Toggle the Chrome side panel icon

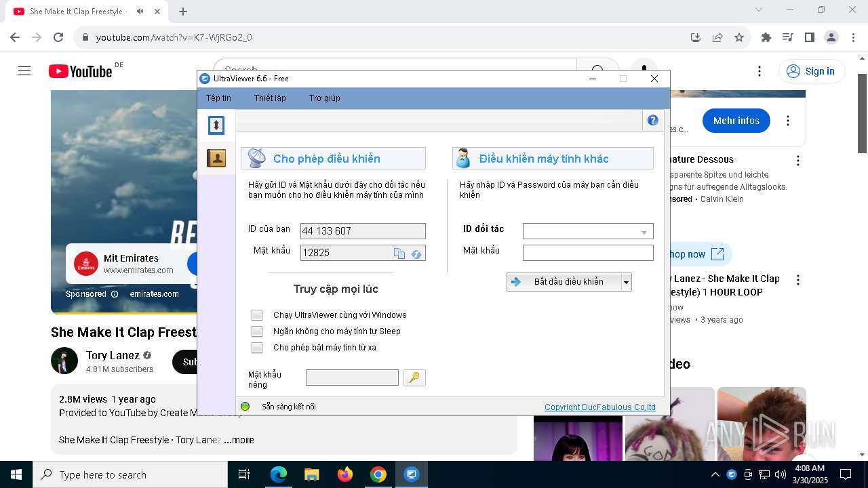click(x=810, y=37)
